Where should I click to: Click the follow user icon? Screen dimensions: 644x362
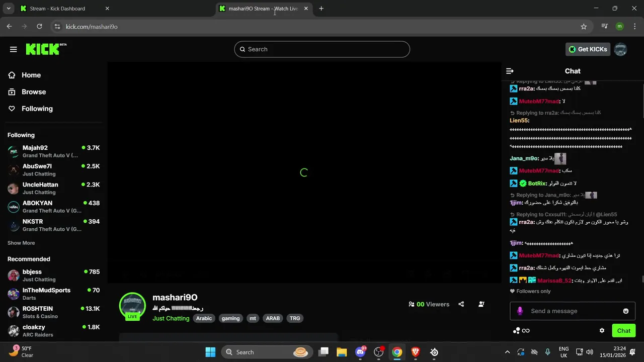tap(481, 304)
